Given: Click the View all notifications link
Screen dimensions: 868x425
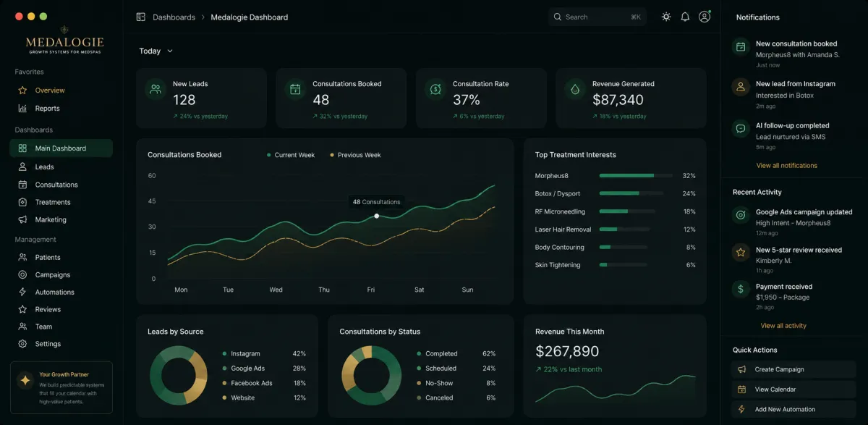Looking at the screenshot, I should pos(787,165).
